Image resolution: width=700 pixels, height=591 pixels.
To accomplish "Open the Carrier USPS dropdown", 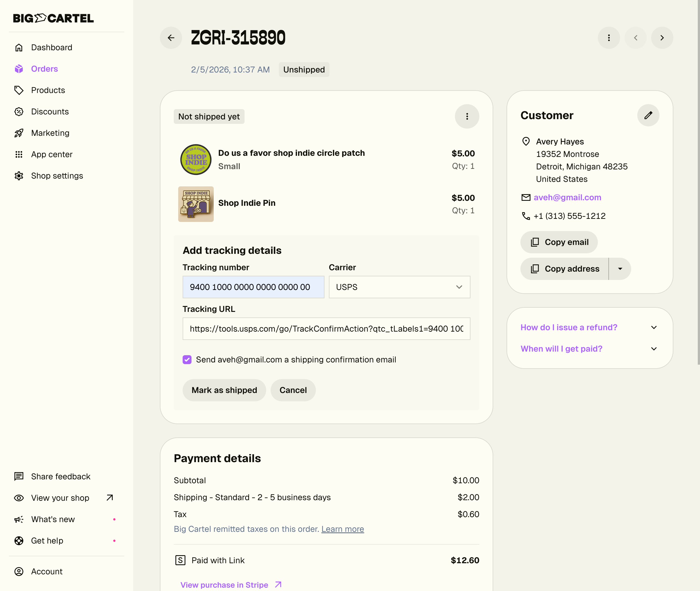I will point(399,287).
